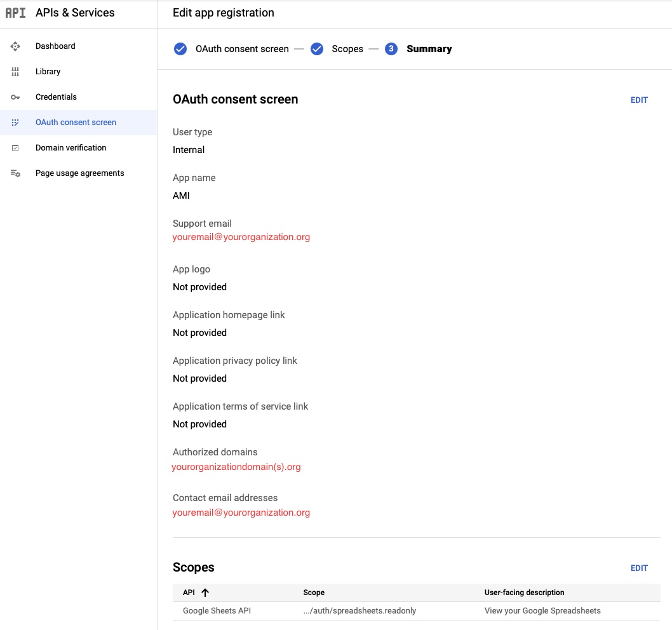Return to OAuth consent screen step label
Viewport: 672px width, 630px height.
pyautogui.click(x=242, y=49)
